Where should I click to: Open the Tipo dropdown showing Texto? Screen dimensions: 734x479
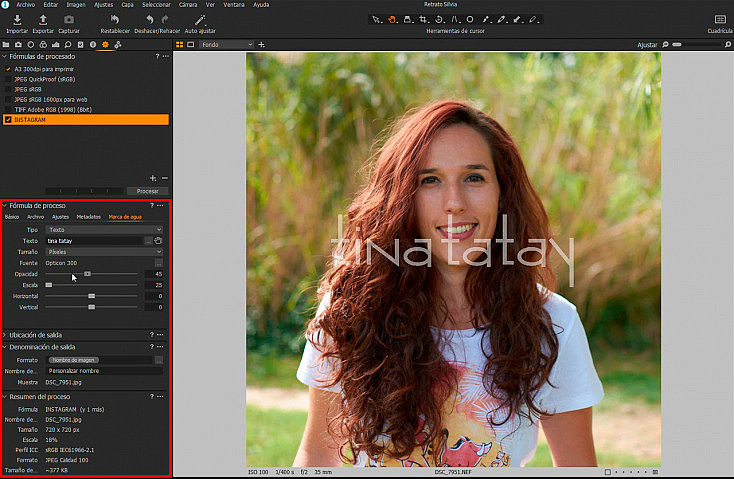click(104, 229)
